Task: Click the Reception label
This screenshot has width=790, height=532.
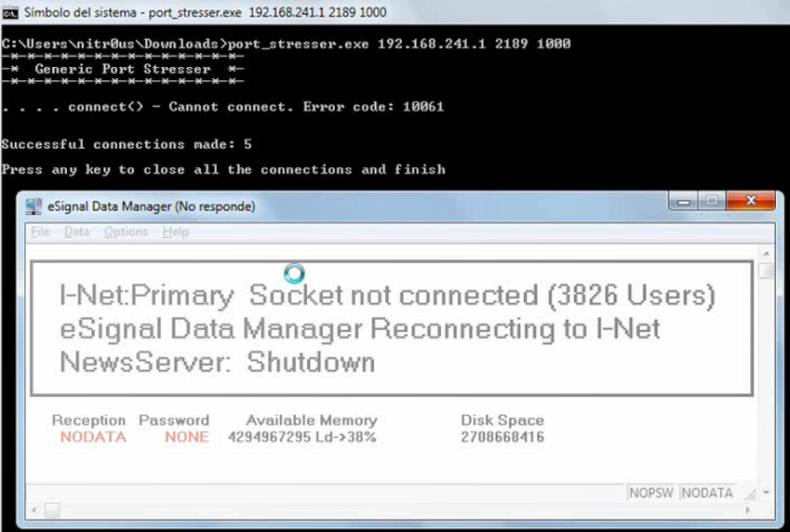Action: pyautogui.click(x=88, y=420)
